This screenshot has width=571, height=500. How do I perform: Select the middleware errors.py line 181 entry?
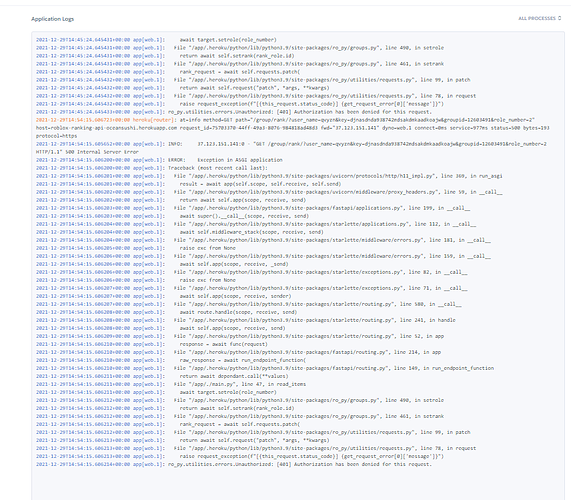click(x=263, y=240)
